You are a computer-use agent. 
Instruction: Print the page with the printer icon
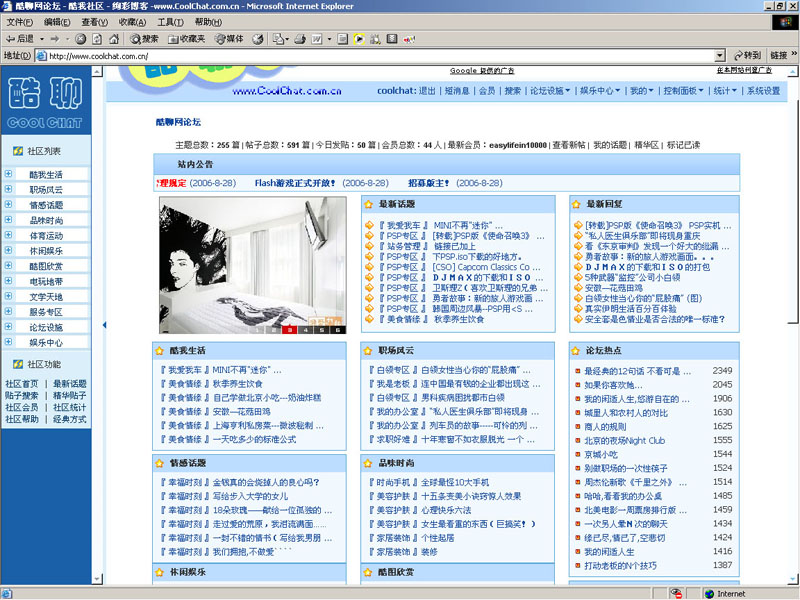pos(300,39)
